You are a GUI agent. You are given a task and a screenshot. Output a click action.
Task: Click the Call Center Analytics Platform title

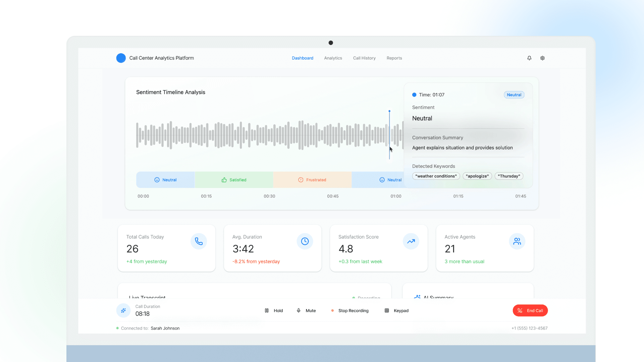tap(162, 58)
